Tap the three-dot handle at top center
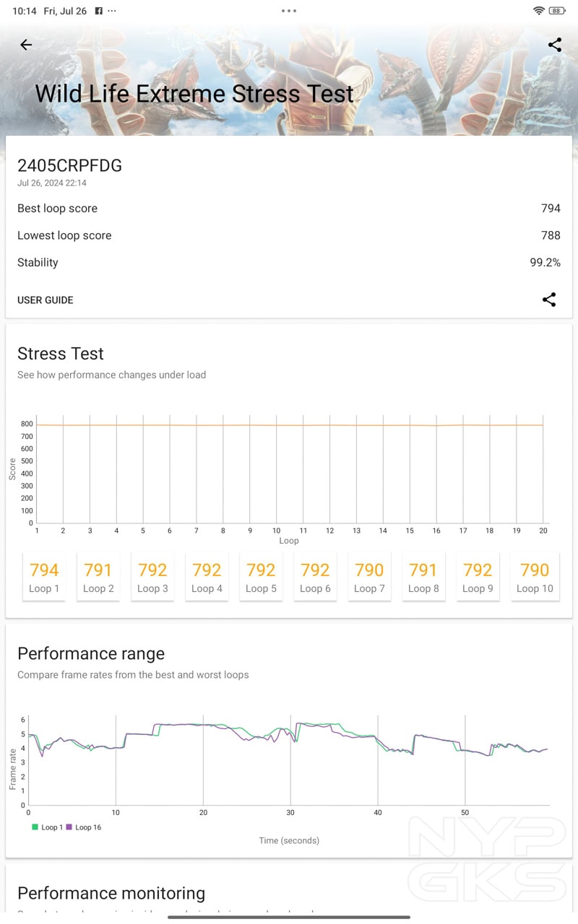Screen dimensions: 578x924 289,11
